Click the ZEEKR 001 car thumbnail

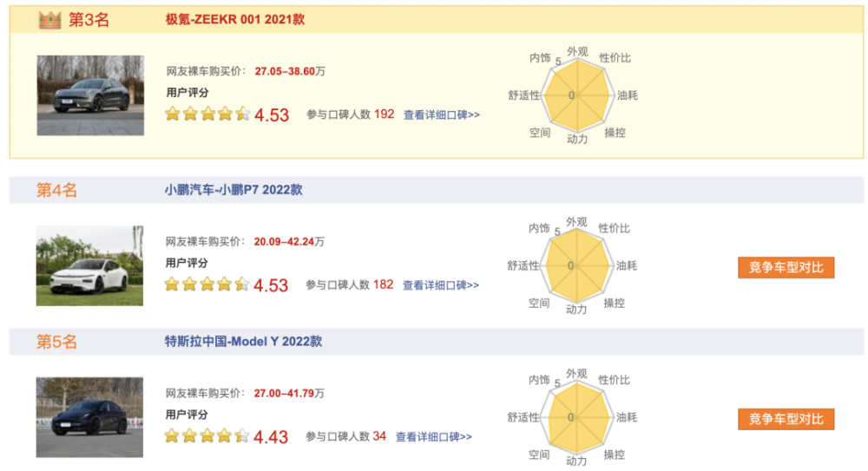coord(90,95)
